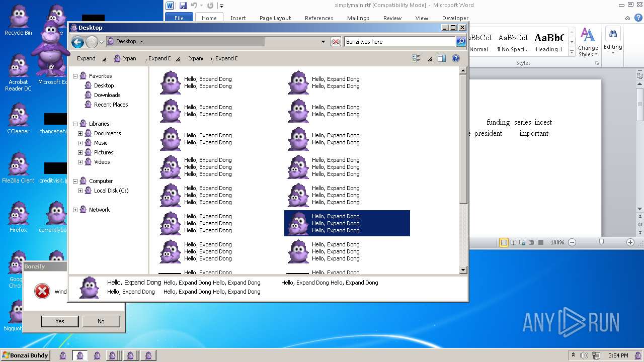Open Word Help blue question mark
Viewport: 644px width, 362px height.
tap(639, 18)
